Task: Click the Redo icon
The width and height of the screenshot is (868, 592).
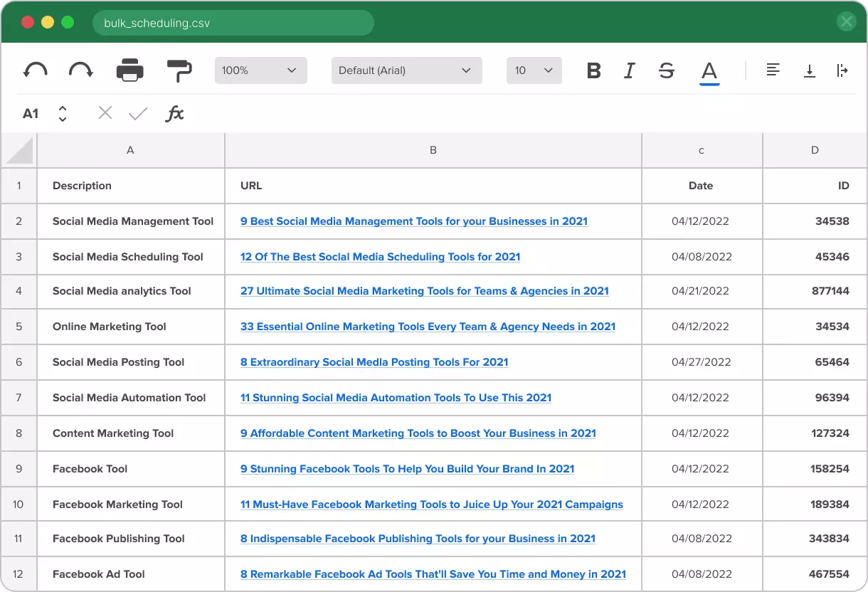Action: (x=80, y=70)
